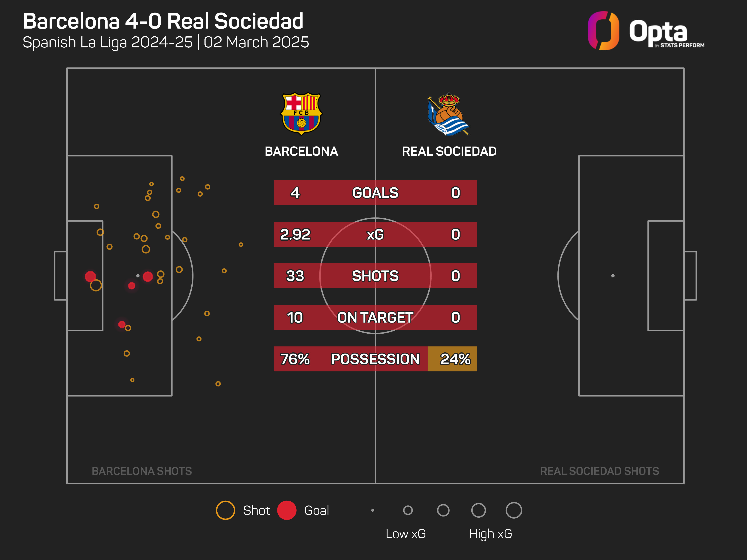Select the largest High xG legend circle

pos(514,510)
